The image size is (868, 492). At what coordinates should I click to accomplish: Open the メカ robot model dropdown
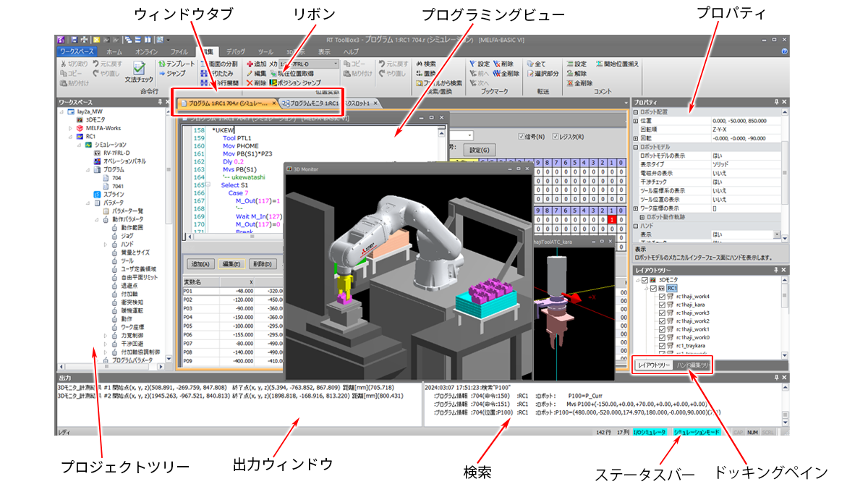pyautogui.click(x=336, y=64)
